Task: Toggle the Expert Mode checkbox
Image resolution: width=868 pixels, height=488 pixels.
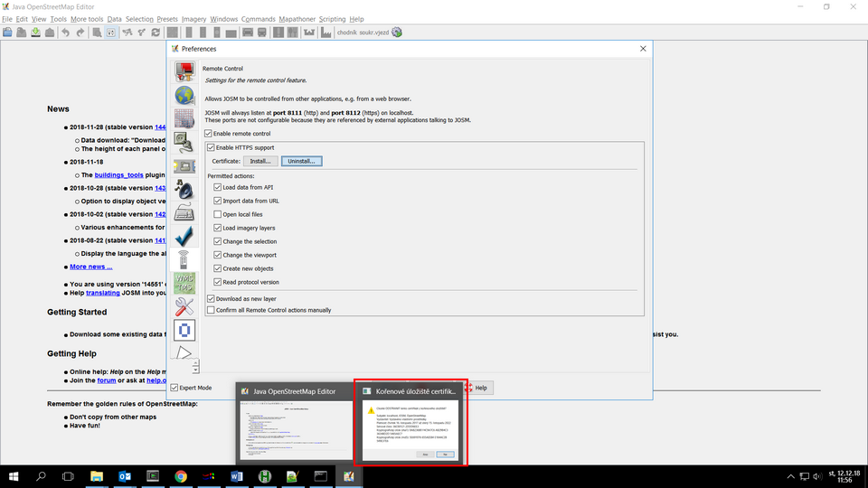Action: pos(175,388)
